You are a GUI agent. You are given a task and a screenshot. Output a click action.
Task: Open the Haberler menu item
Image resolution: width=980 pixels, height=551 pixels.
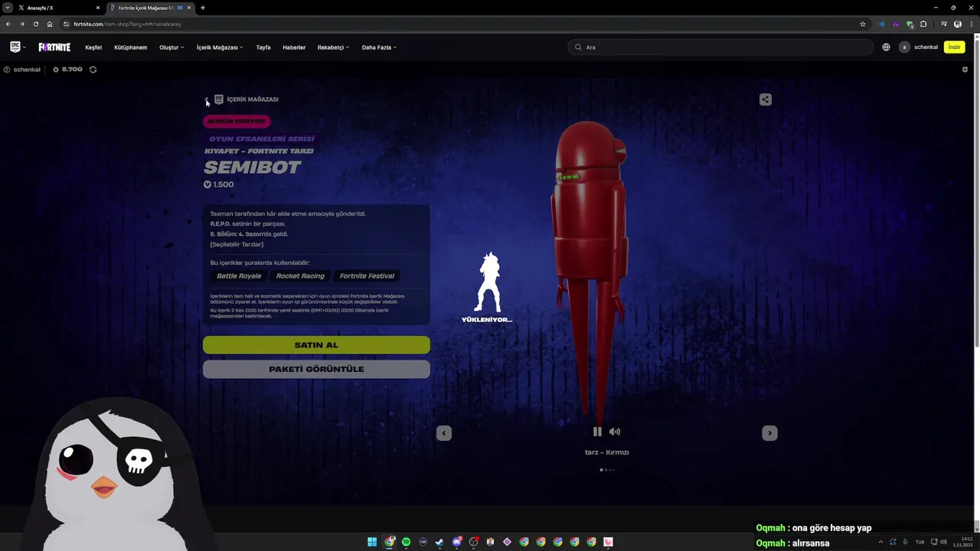click(x=294, y=47)
